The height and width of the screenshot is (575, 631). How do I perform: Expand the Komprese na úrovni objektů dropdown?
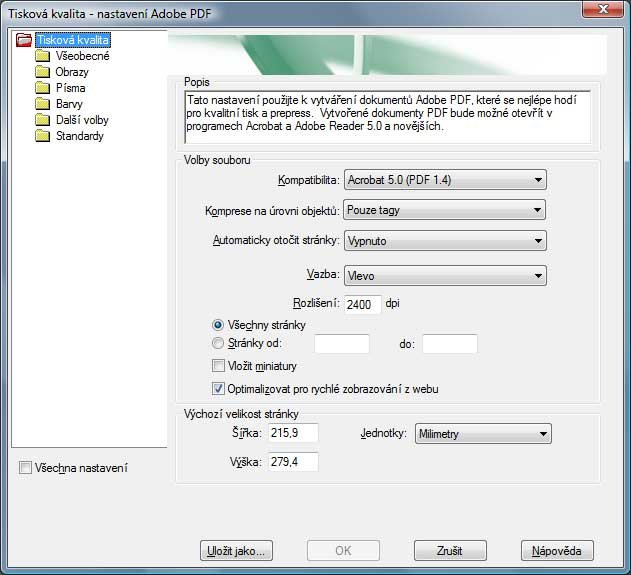coord(444,210)
